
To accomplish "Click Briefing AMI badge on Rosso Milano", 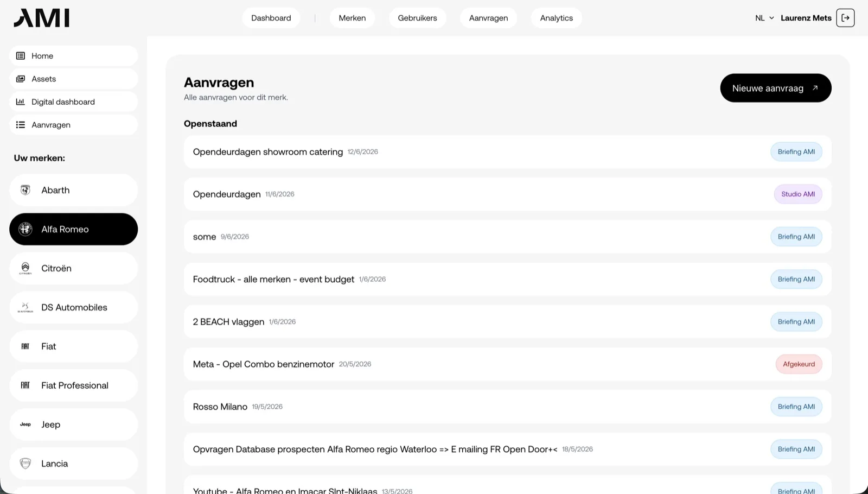I will (x=796, y=407).
